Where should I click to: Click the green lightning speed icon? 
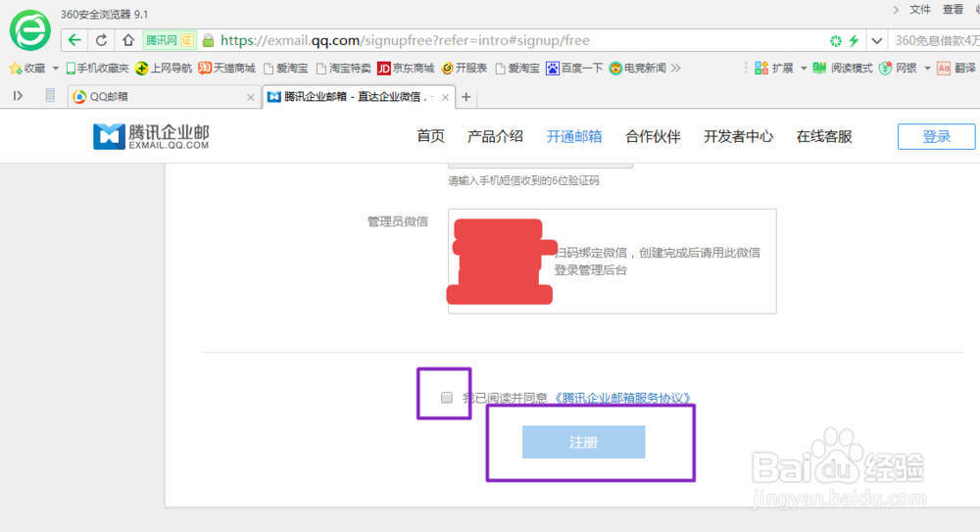854,40
